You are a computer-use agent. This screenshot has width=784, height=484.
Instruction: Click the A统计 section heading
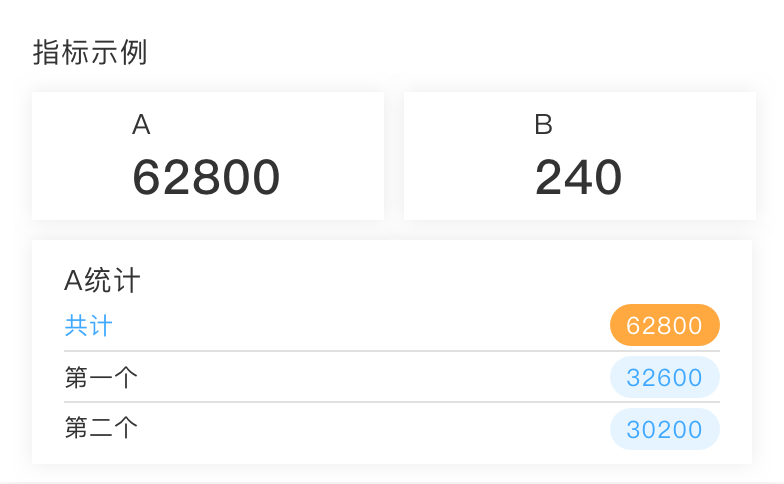102,281
